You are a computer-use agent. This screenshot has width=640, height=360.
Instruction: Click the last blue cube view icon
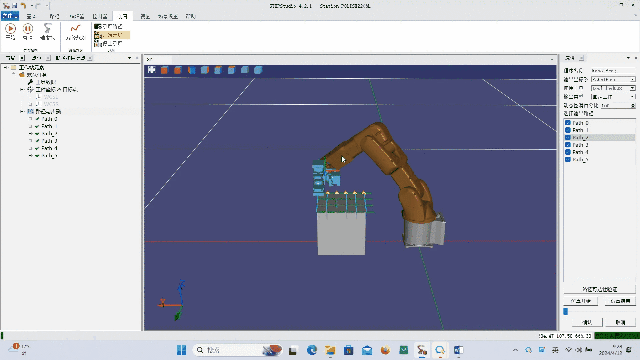258,70
